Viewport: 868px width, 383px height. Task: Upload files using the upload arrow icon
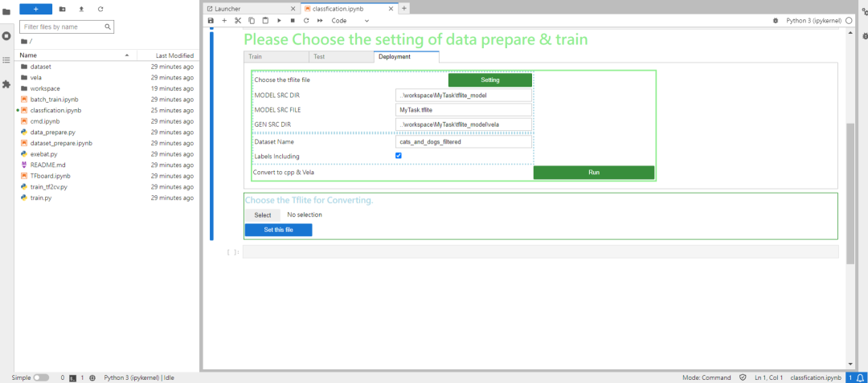click(81, 9)
